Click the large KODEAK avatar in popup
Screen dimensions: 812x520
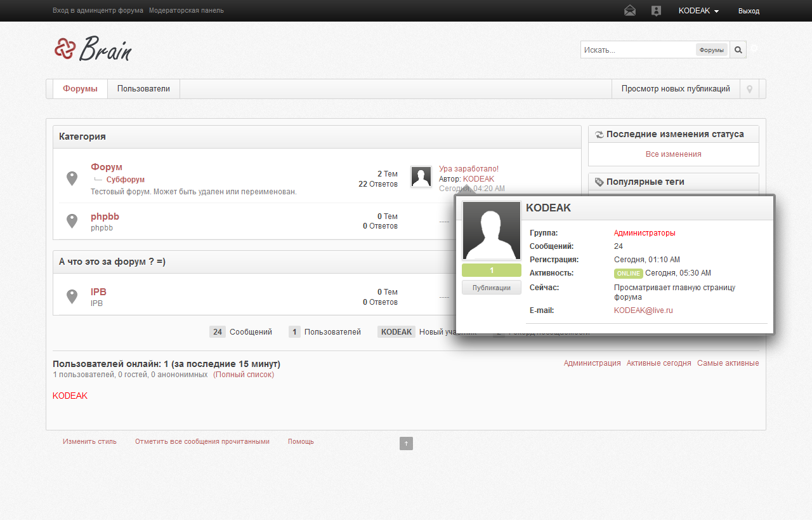[x=492, y=230]
